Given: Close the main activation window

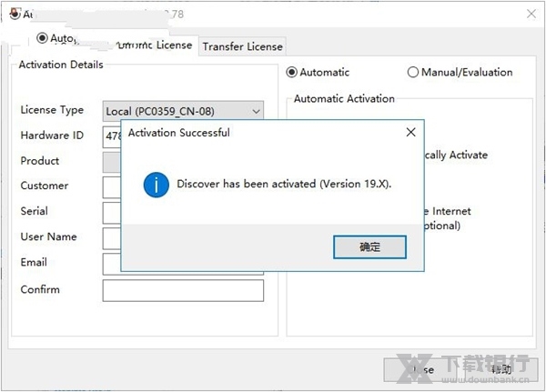Looking at the screenshot, I should coord(531,14).
